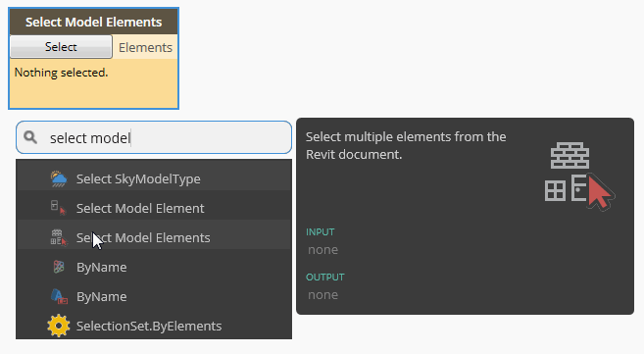Click the second ByName blue icon
644x354 pixels.
[x=59, y=296]
